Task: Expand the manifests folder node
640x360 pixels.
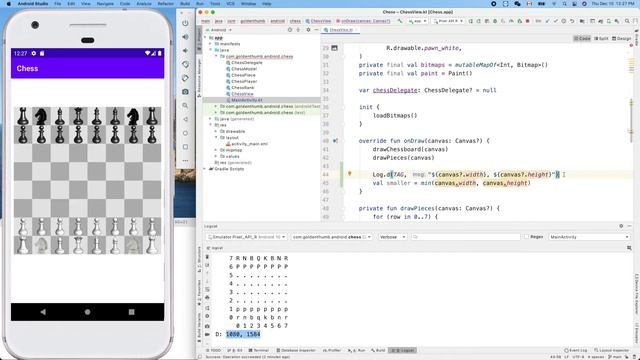Action: pyautogui.click(x=211, y=44)
